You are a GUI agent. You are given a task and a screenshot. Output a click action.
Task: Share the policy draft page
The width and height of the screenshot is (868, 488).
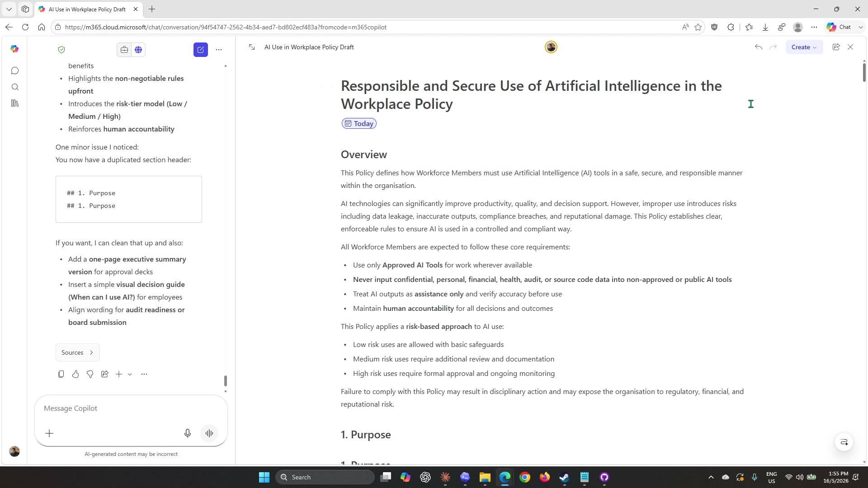(836, 47)
